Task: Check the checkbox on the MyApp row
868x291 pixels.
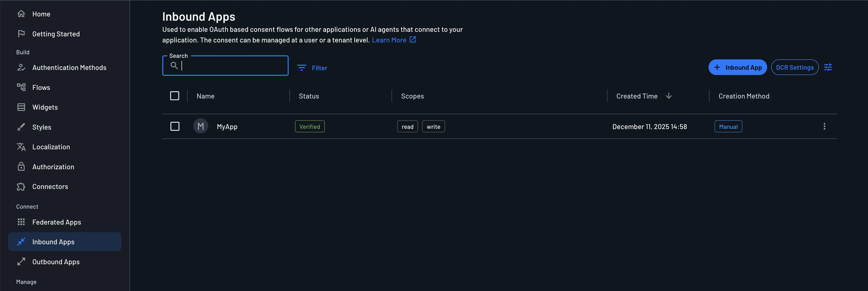Action: (175, 126)
